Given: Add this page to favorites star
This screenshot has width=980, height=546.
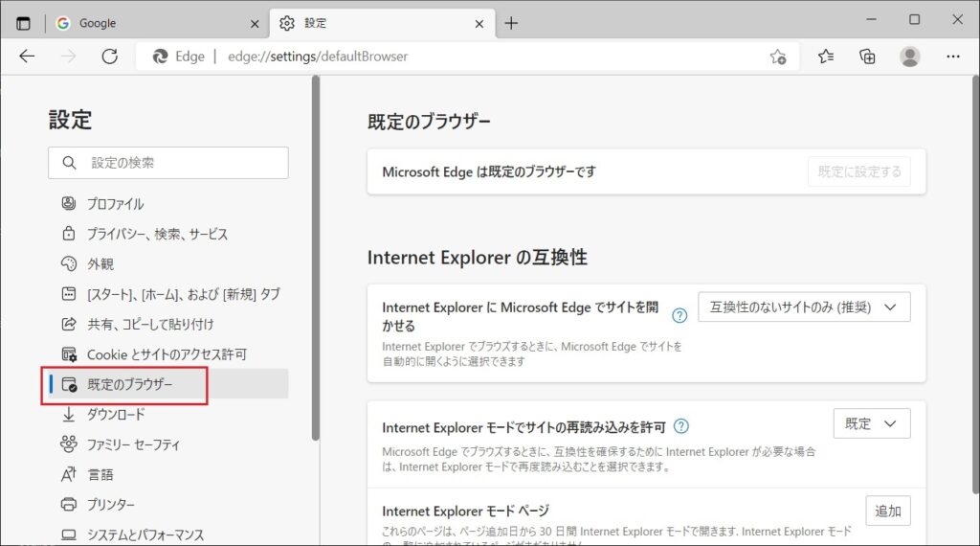Looking at the screenshot, I should pyautogui.click(x=778, y=57).
